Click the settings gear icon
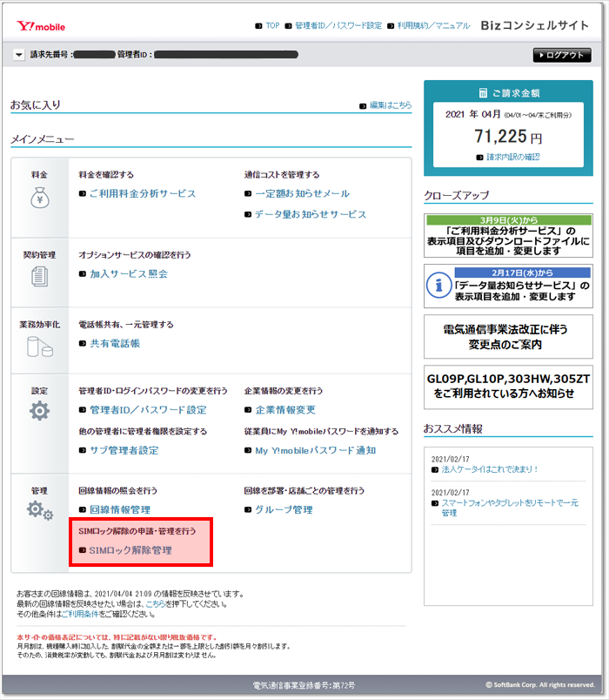Image resolution: width=609 pixels, height=700 pixels. [x=39, y=411]
